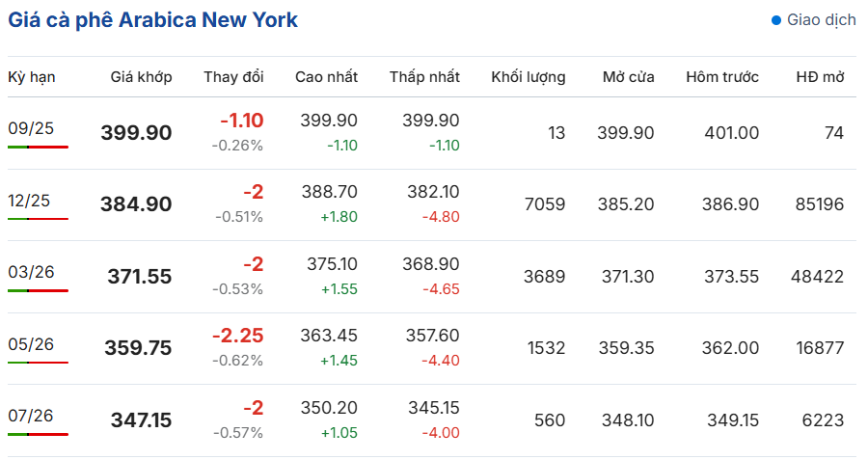868x460 pixels.
Task: Open the 07/26 contract term
Action: [31, 416]
